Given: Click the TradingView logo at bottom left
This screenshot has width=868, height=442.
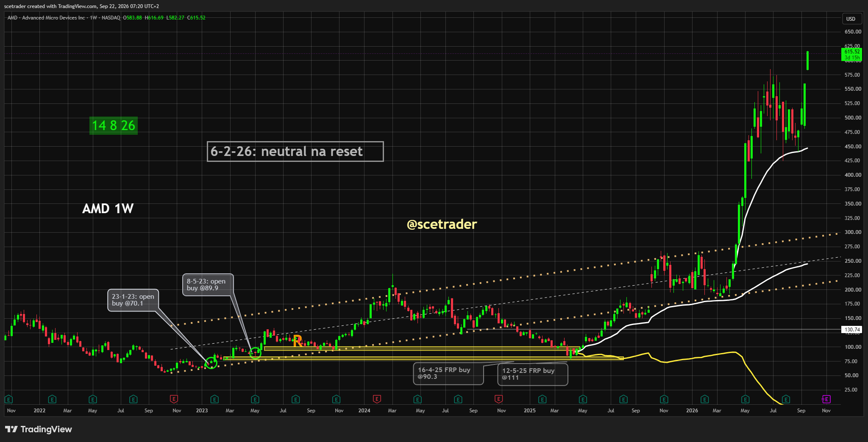Looking at the screenshot, I should pyautogui.click(x=39, y=429).
